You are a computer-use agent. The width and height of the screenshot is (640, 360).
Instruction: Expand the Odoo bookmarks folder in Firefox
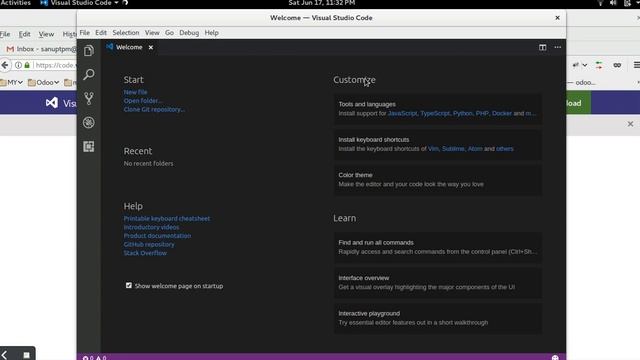tap(43, 82)
